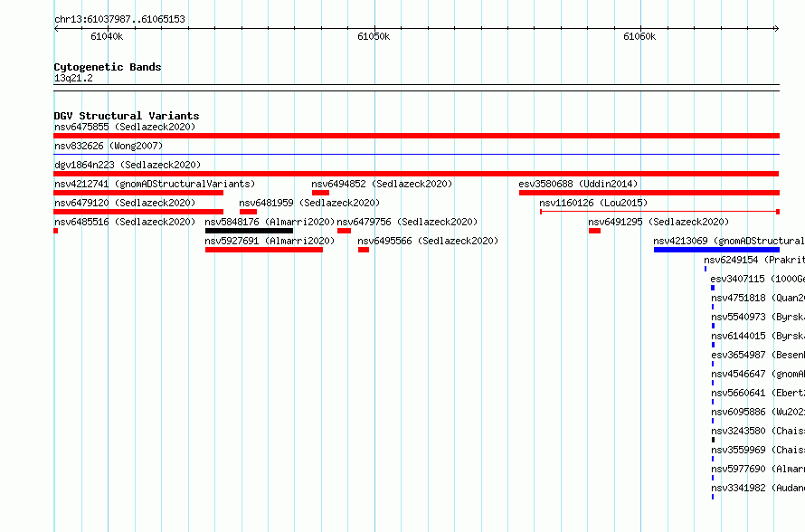Screen dimensions: 805x532
Task: Click the nsv832626 (Wong2007) variant label
Action: (x=109, y=146)
